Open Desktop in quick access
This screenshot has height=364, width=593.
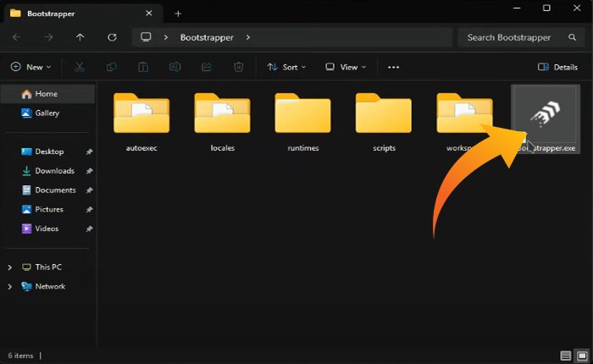(47, 152)
